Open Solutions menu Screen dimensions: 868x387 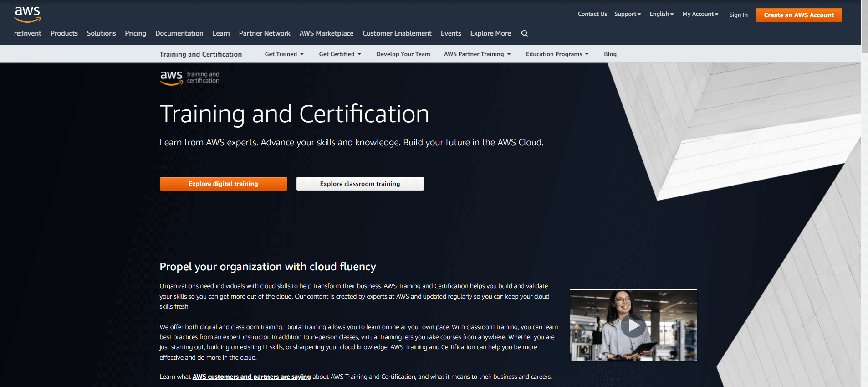101,33
